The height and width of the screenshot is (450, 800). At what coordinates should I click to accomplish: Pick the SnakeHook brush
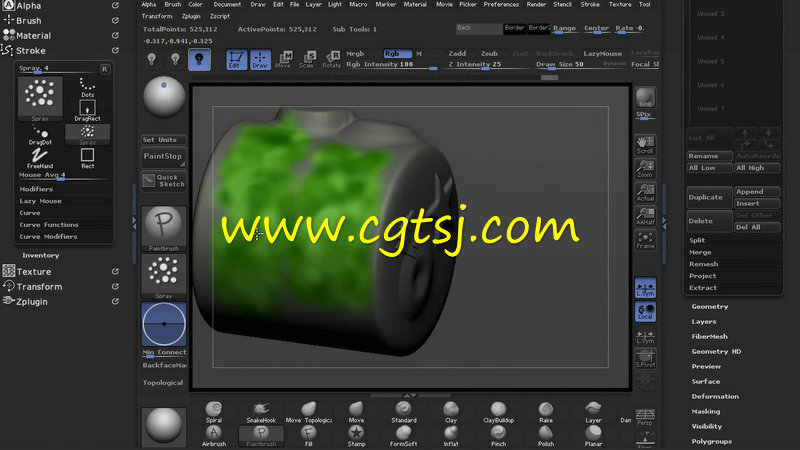261,412
